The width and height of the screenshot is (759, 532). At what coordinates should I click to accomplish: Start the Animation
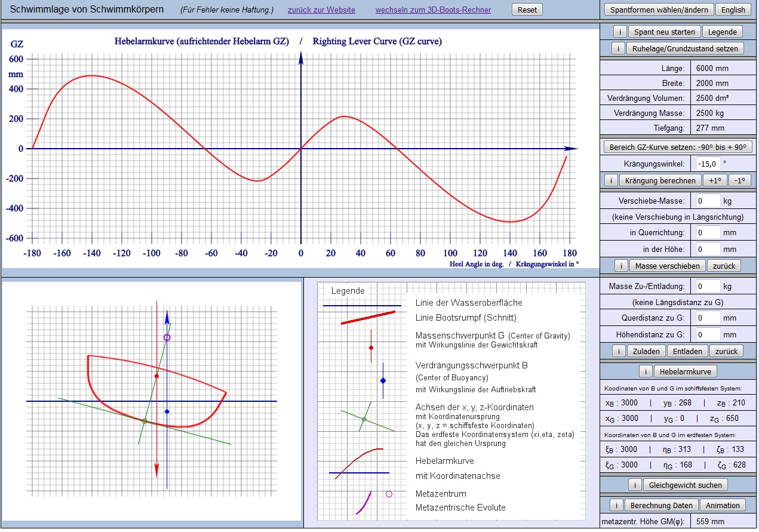pyautogui.click(x=723, y=505)
